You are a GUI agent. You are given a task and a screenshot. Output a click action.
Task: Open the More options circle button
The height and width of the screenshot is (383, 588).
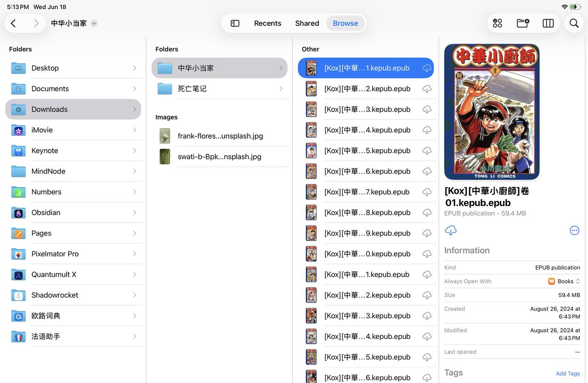(574, 230)
